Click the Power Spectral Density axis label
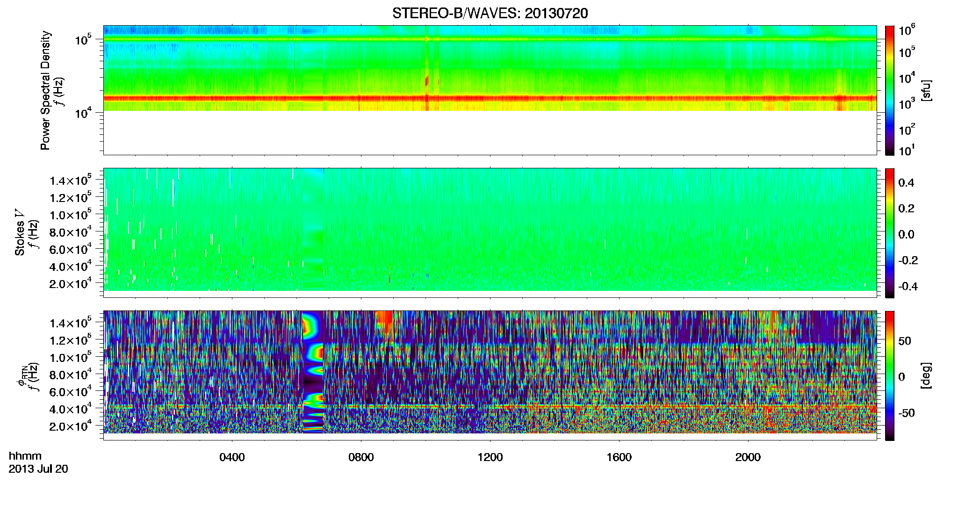980x505 pixels. tap(45, 90)
